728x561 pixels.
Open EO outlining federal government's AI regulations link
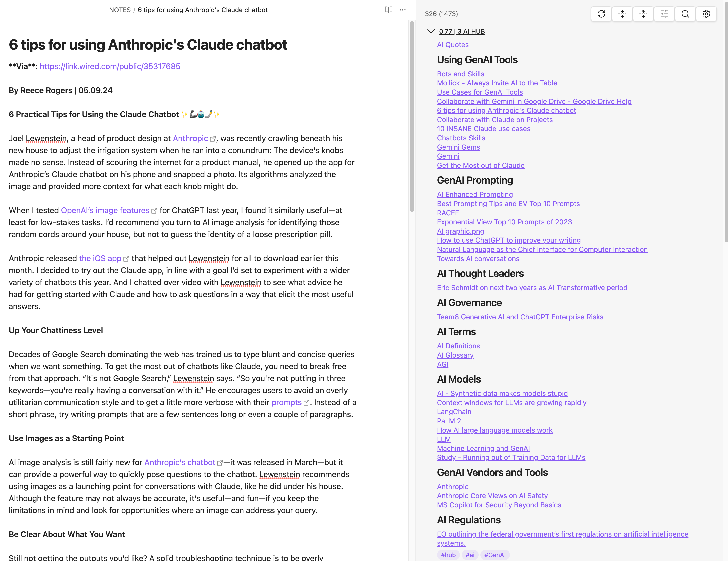(x=563, y=539)
